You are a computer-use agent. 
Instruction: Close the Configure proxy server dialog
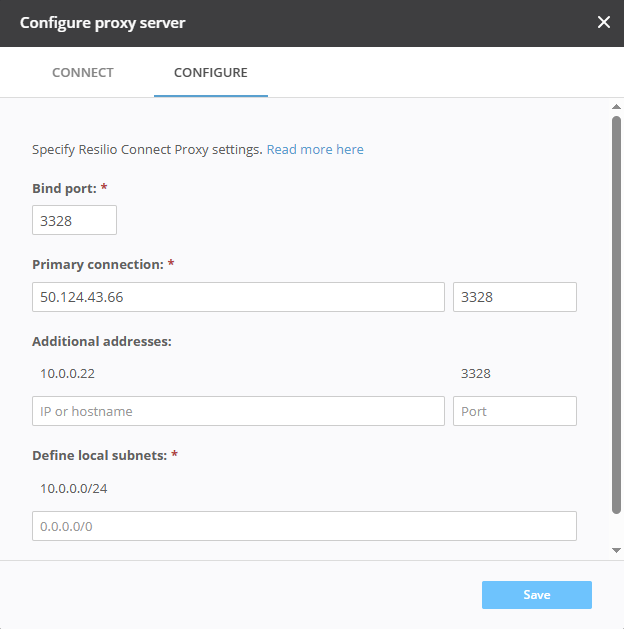(x=603, y=22)
